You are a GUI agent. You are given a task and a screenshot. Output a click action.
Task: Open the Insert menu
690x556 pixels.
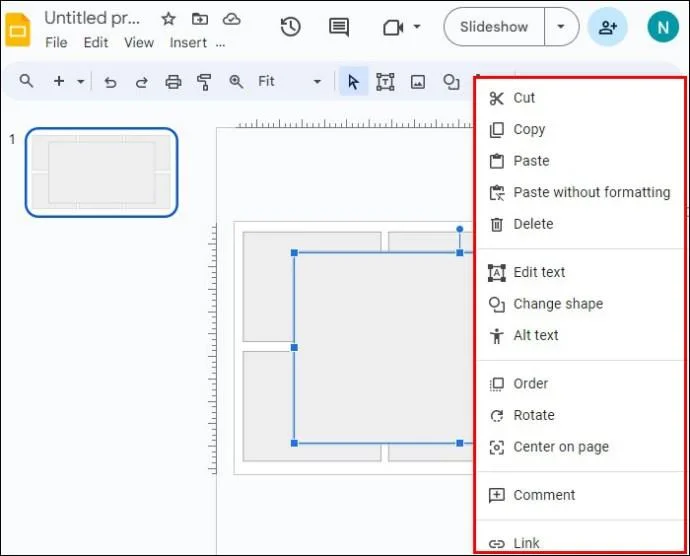pos(188,43)
